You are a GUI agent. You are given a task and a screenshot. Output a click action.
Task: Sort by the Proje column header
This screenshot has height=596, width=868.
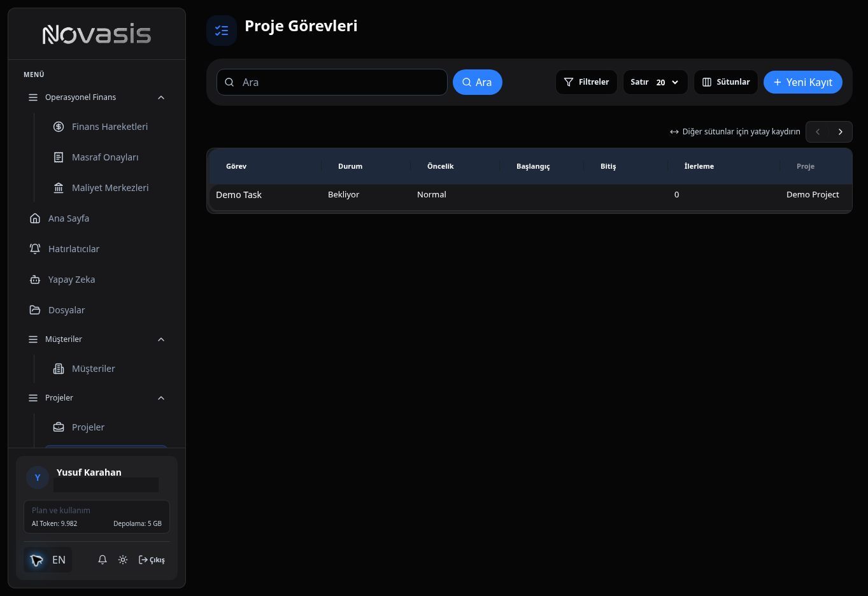click(x=806, y=166)
